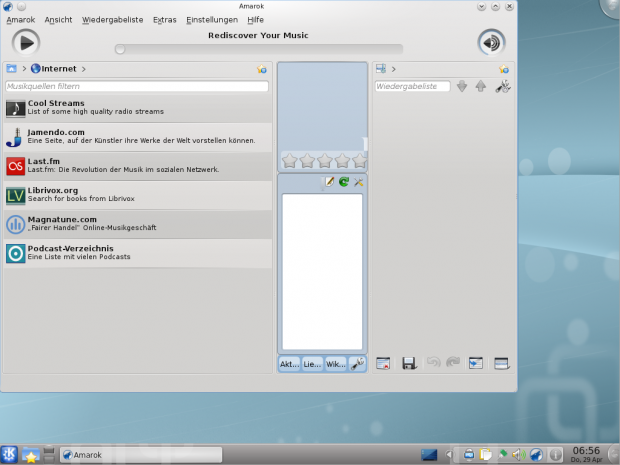Viewport: 620px width, 465px height.
Task: Click the show desktop panel icon
Action: pyautogui.click(x=429, y=455)
